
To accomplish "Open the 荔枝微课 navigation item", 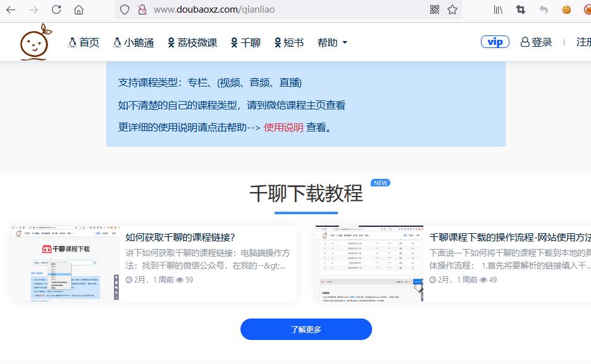I will pyautogui.click(x=192, y=42).
